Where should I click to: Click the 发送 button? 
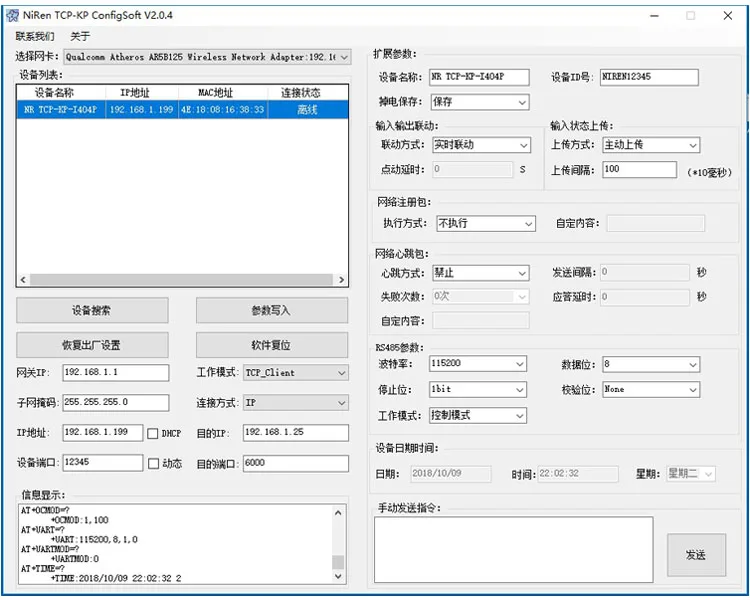(696, 555)
